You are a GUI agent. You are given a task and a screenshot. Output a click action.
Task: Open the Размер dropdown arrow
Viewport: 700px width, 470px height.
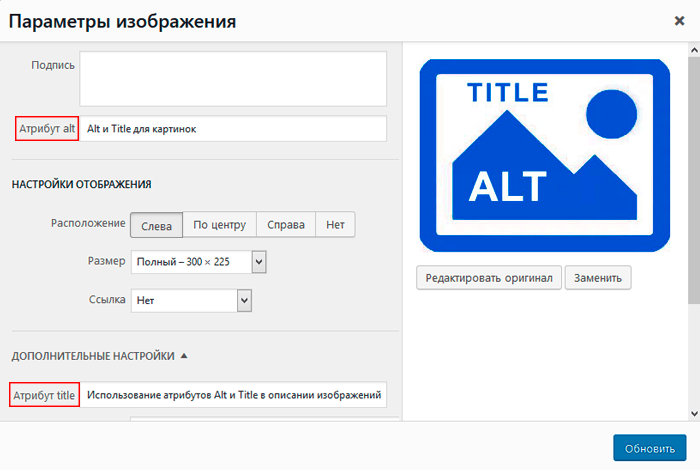point(259,262)
